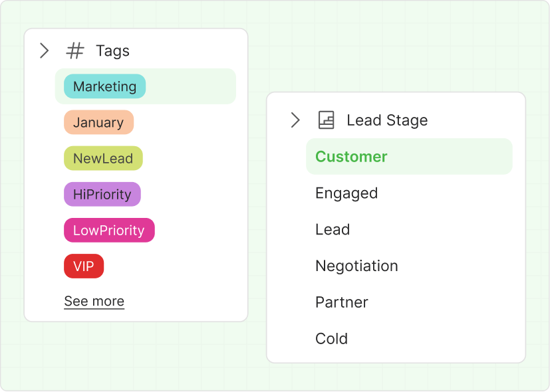The height and width of the screenshot is (392, 550).
Task: Select the Partner stage option
Action: (342, 302)
